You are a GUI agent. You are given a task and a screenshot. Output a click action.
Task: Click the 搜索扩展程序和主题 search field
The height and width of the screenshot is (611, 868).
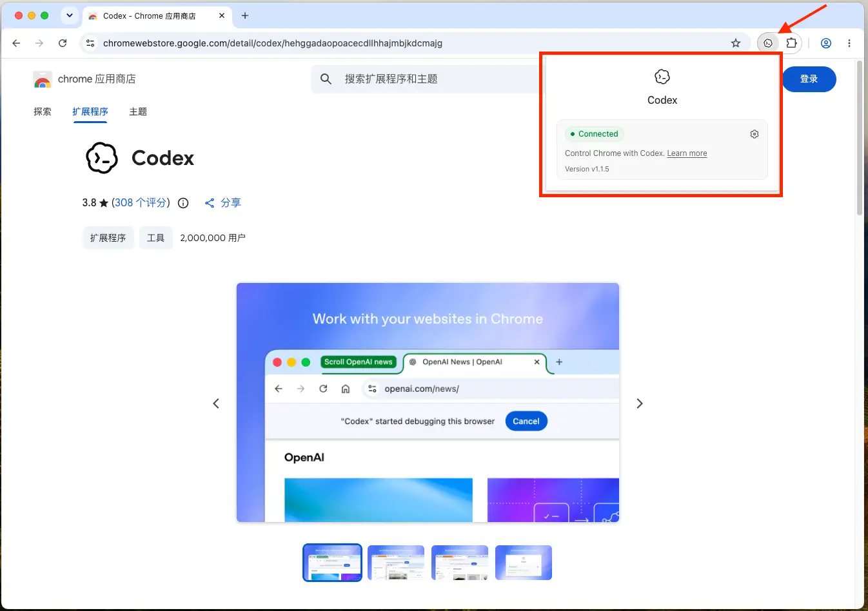click(426, 79)
